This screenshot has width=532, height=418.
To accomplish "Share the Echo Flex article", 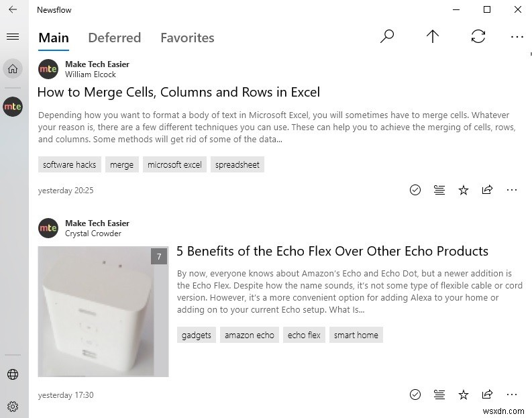I will (x=487, y=395).
